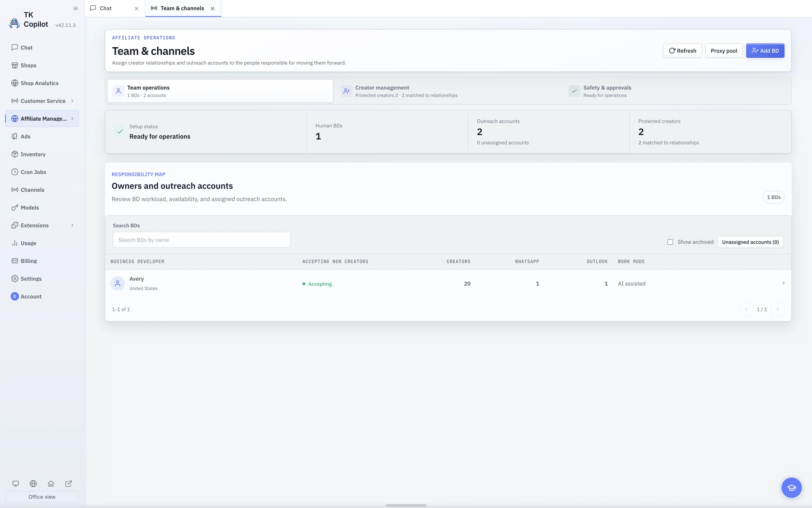Click the Creators column header
Viewport: 812px width, 508px height.
(458, 261)
